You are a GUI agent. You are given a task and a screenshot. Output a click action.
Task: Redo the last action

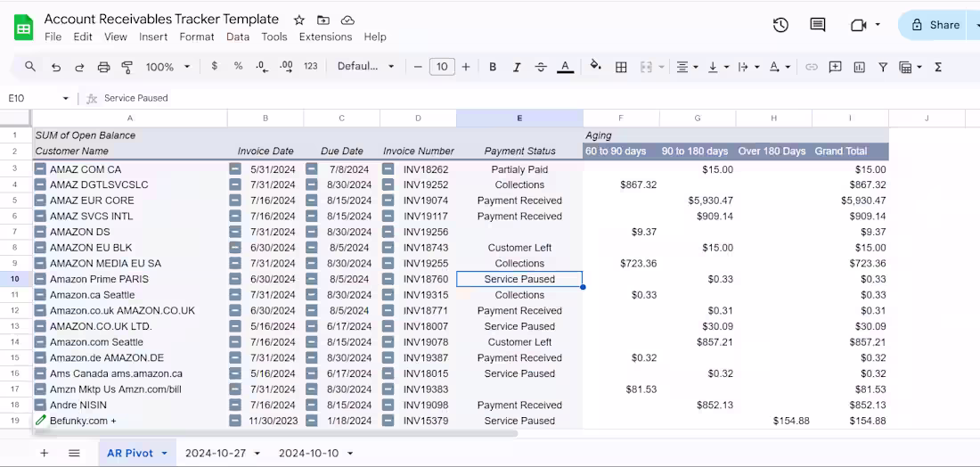(x=79, y=67)
